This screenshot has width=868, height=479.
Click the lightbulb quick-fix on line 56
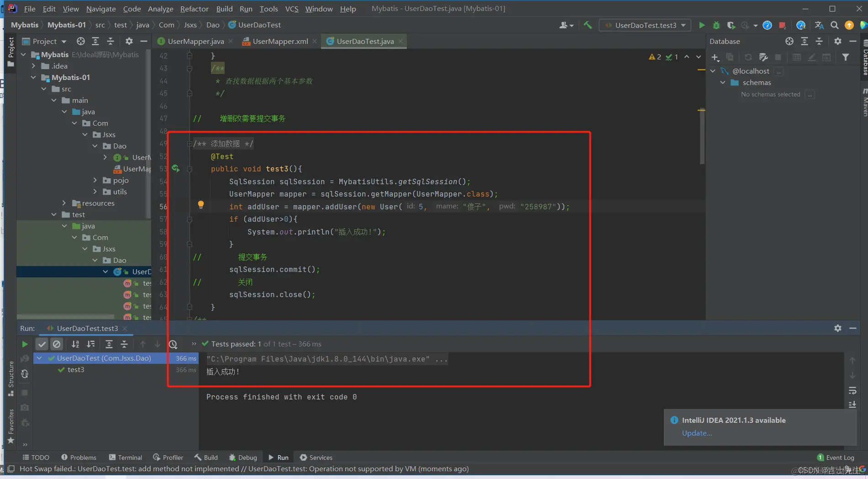point(200,205)
